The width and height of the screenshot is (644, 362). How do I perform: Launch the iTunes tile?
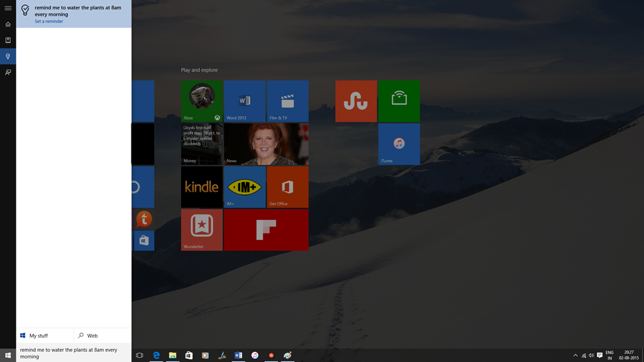[399, 144]
